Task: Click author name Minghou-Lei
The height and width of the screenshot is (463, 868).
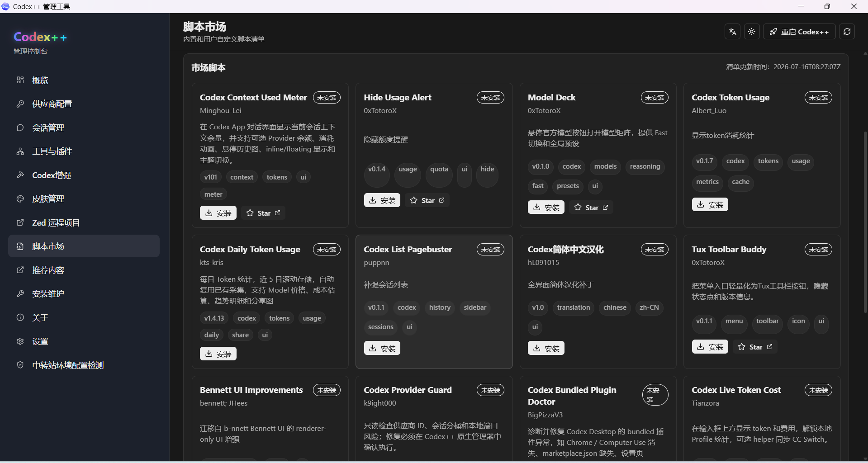Action: coord(221,111)
